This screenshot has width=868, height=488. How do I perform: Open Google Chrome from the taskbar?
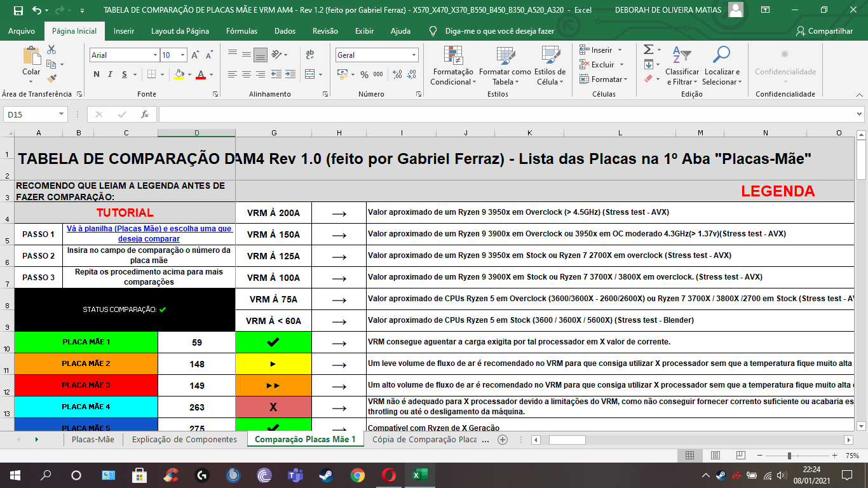[x=358, y=475]
